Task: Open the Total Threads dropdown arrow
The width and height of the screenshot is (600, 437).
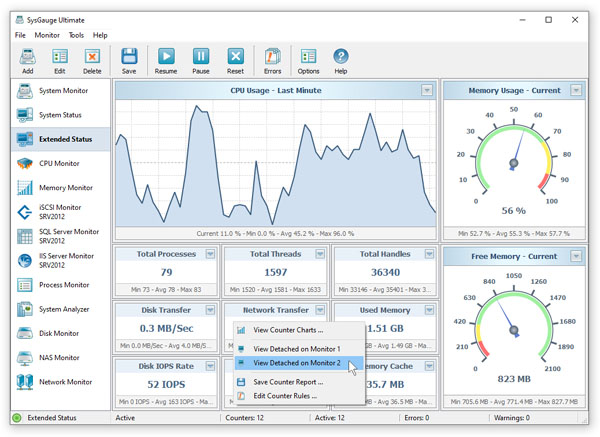Action: [x=320, y=254]
